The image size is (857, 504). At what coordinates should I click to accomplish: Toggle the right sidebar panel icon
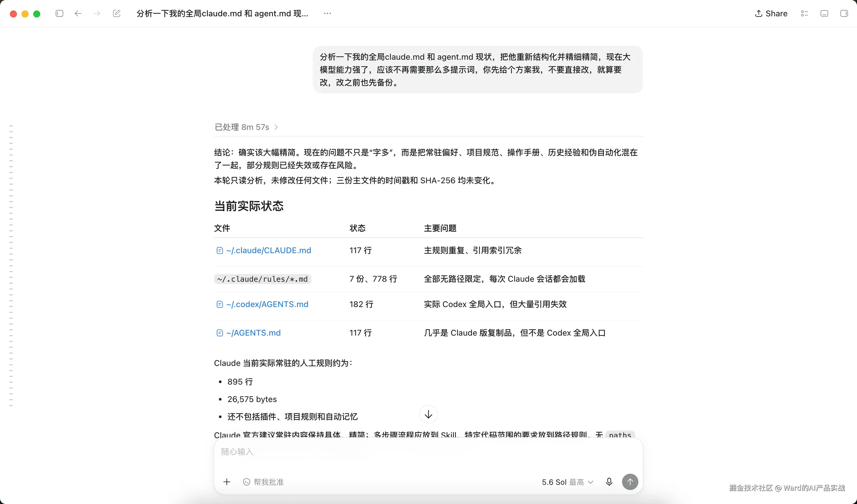point(844,14)
